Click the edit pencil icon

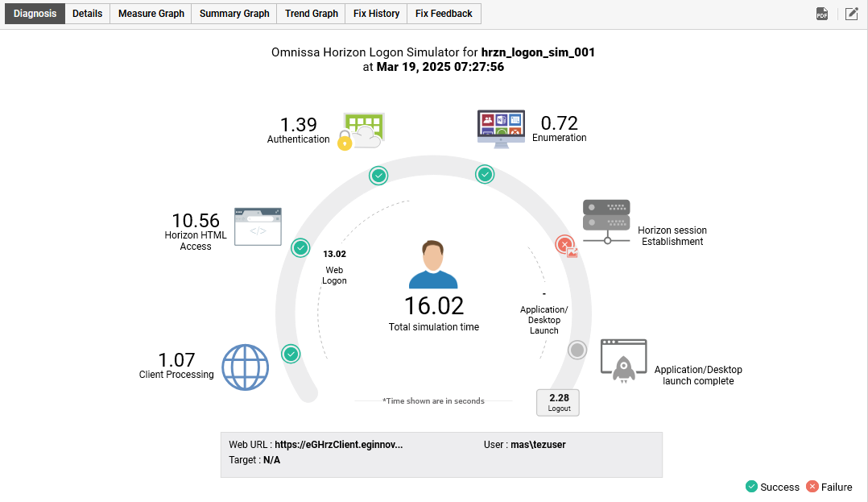[851, 14]
